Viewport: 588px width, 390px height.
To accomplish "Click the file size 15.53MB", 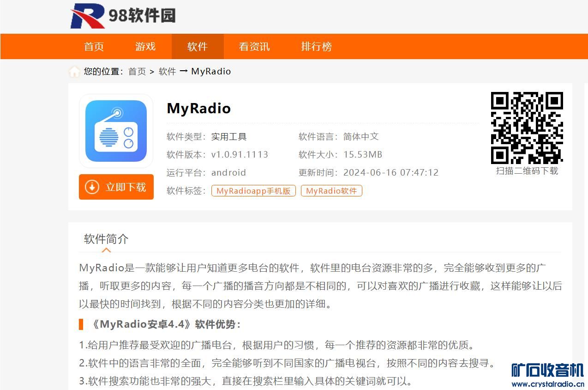I will pyautogui.click(x=363, y=155).
